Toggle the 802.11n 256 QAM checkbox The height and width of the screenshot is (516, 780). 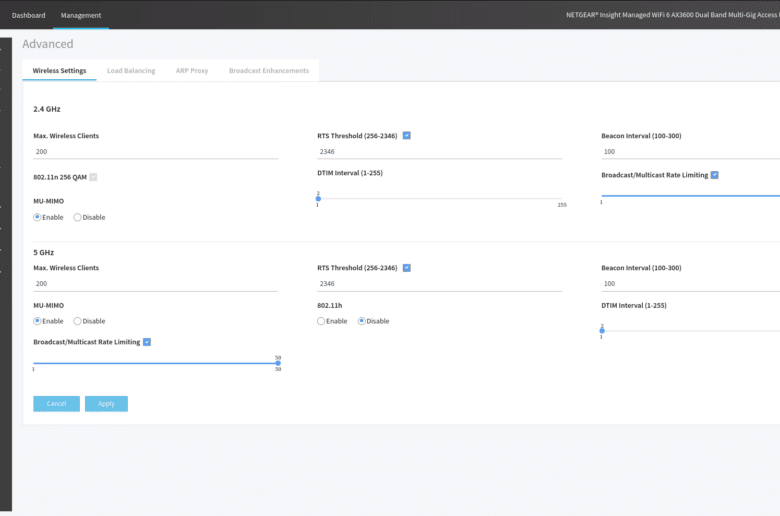[x=93, y=177]
